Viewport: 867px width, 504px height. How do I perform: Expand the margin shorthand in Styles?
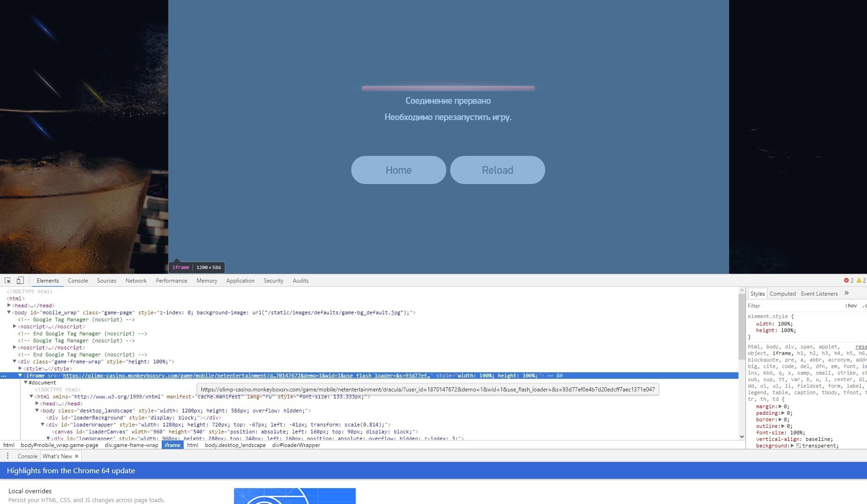[780, 406]
